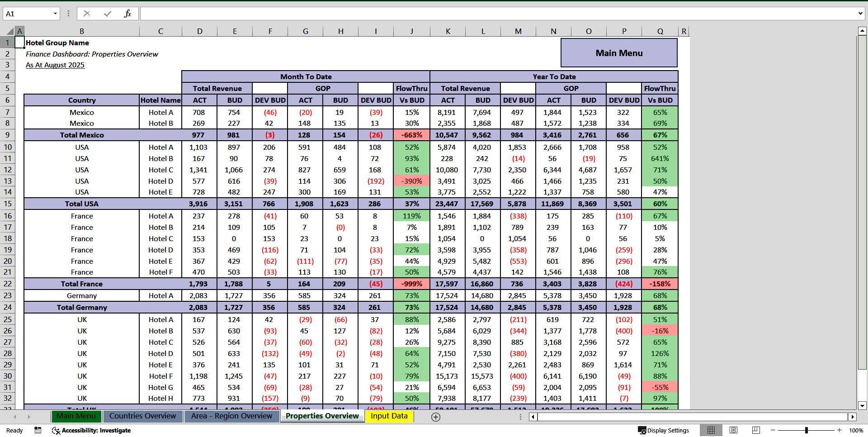Click the Cancel entry X icon
Image resolution: width=868 pixels, height=437 pixels.
click(87, 14)
